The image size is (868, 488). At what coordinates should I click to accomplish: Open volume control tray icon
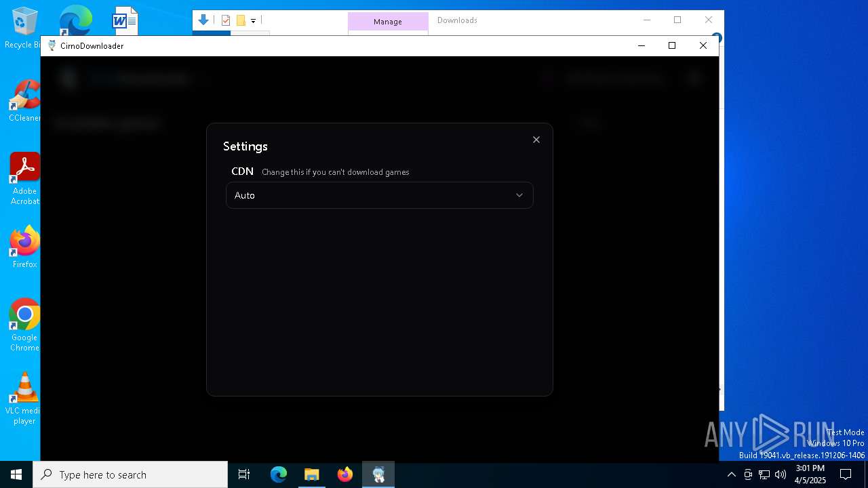pos(781,474)
